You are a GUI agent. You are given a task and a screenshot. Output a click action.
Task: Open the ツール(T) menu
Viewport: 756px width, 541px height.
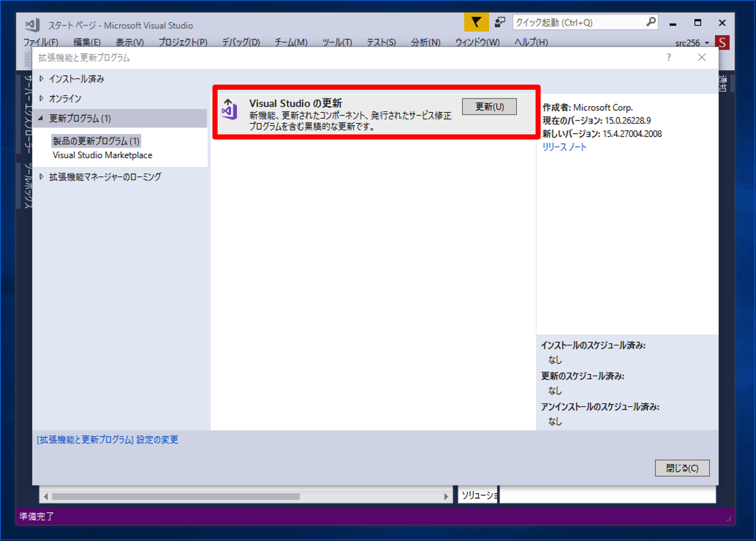point(337,42)
